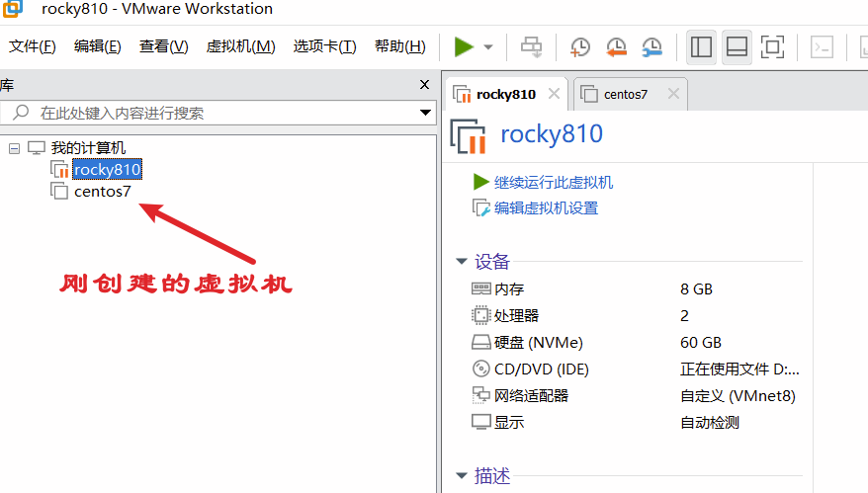Toggle the thumbnail bar view button
This screenshot has height=493, width=868.
[737, 47]
